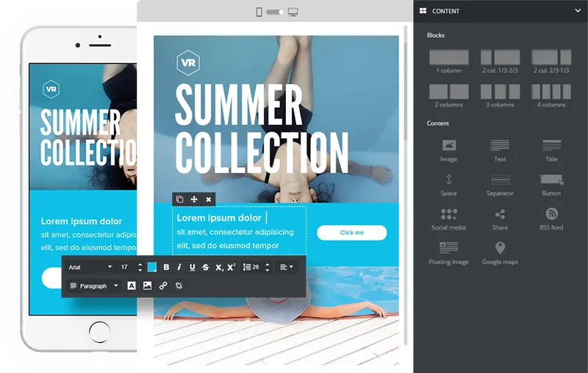Click the 'Lorem ipsum dolor' heading in editor
This screenshot has width=588, height=373.
219,218
